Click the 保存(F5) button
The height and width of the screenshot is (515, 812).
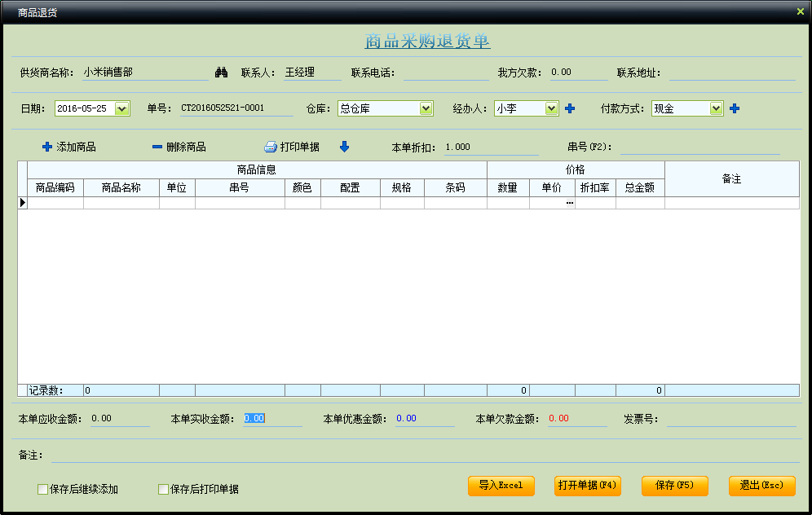point(674,486)
